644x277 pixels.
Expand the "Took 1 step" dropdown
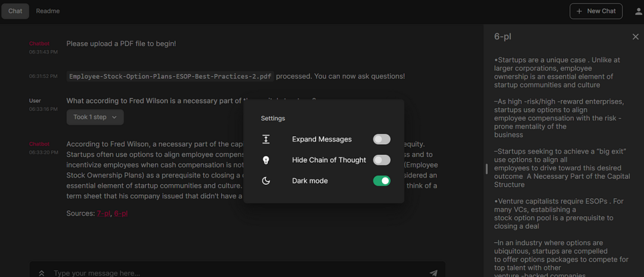(x=95, y=117)
